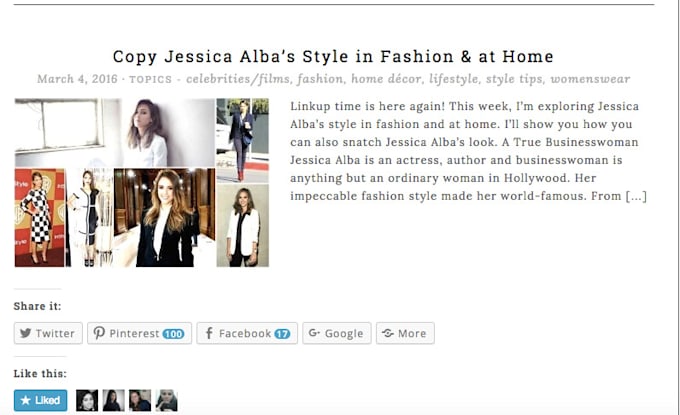This screenshot has width=680, height=415.
Task: Open the post title 'Copy Jessica Alba's Style in Fashion & at Home'
Action: tap(333, 57)
